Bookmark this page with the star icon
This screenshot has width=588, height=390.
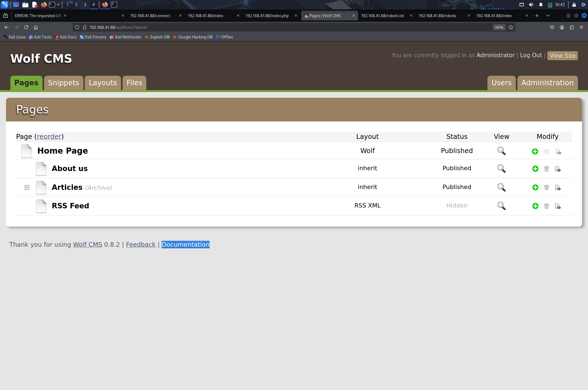[x=511, y=27]
